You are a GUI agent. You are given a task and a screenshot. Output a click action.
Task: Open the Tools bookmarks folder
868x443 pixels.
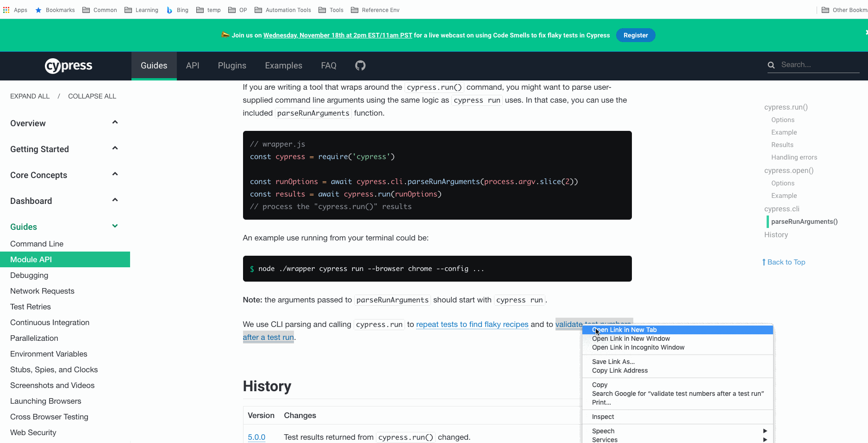pos(331,10)
